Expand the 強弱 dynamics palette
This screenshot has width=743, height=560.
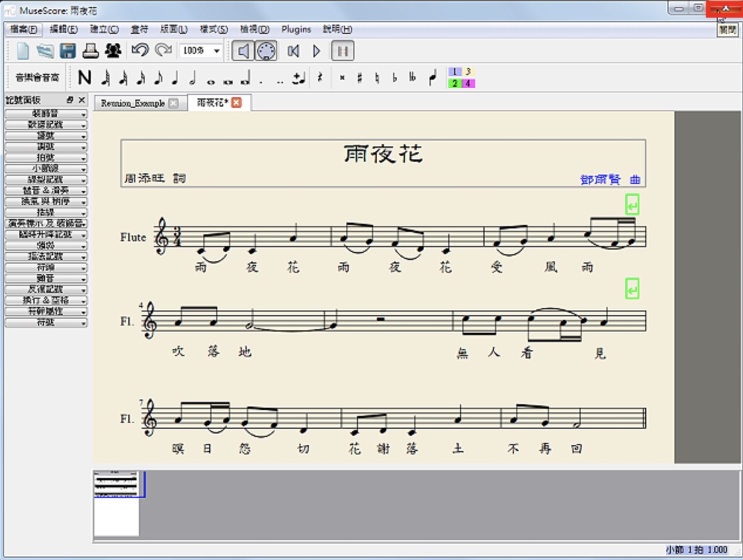[46, 245]
